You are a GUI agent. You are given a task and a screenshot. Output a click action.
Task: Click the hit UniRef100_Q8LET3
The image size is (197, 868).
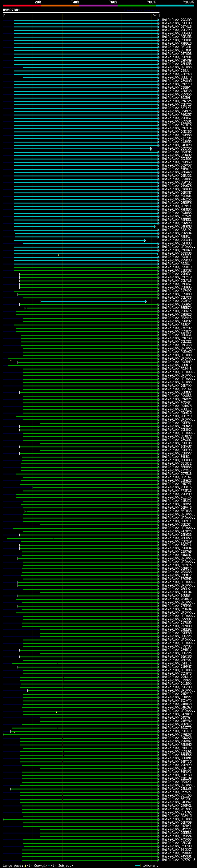(x=177, y=78)
